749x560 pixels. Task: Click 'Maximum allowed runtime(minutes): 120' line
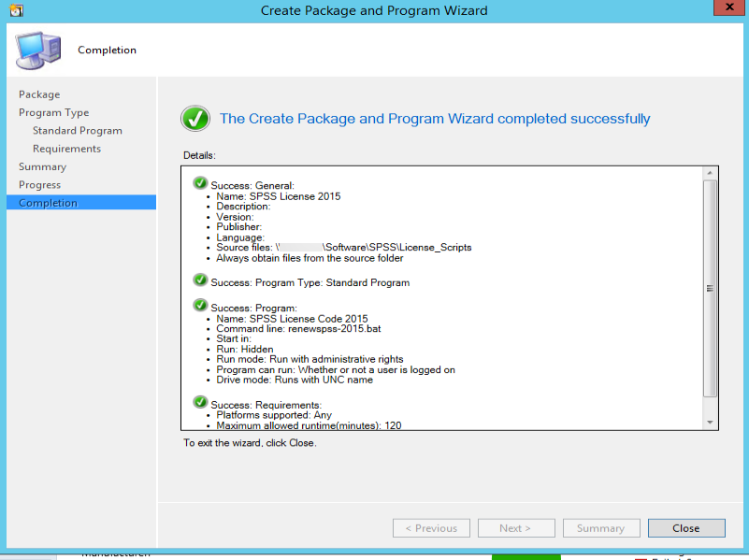[x=310, y=425]
